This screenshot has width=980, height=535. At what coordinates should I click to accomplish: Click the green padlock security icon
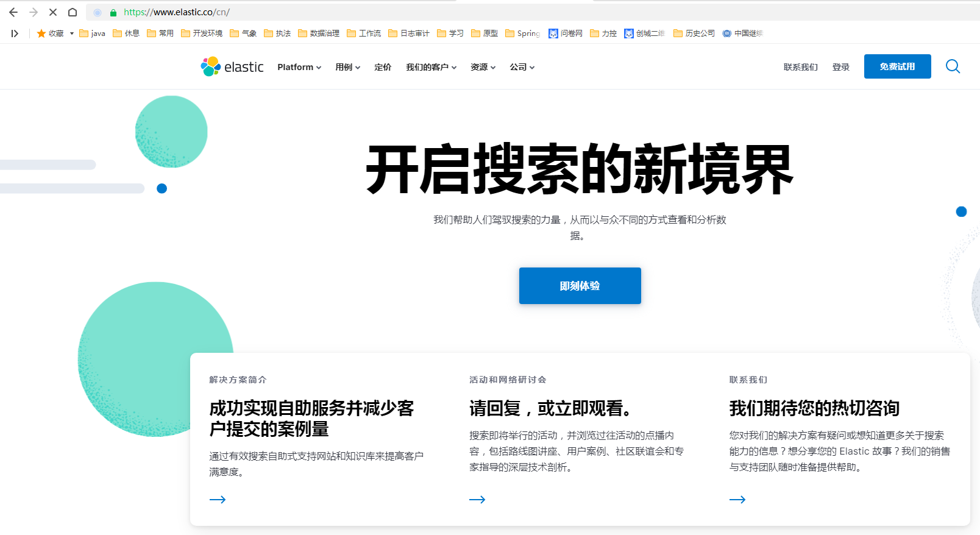click(113, 12)
